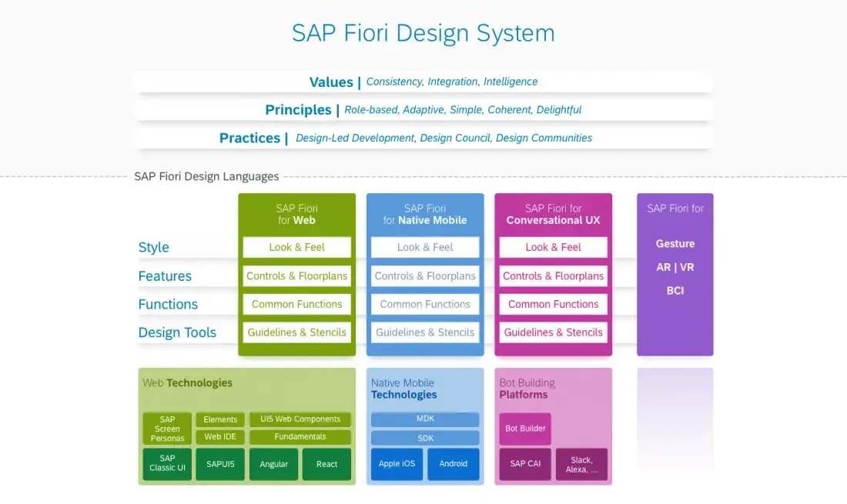Open the Bot Builder tool
The height and width of the screenshot is (504, 847).
(x=524, y=428)
